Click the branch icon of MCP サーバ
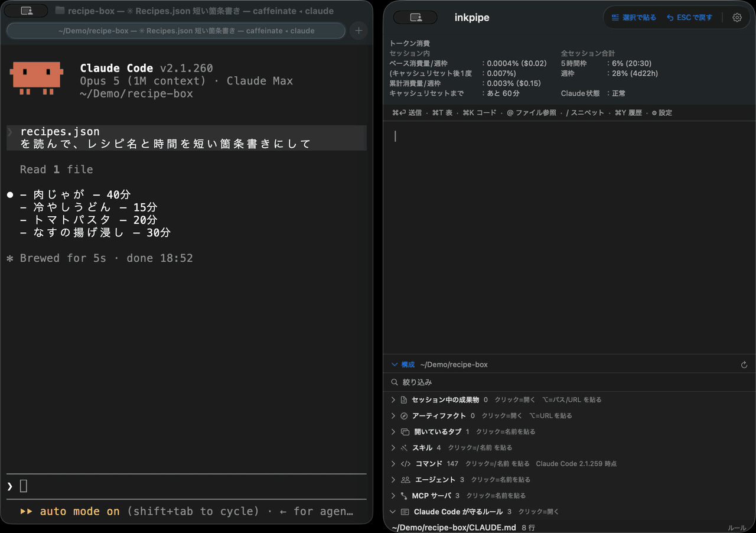Screen dimensions: 756x533 click(404, 496)
